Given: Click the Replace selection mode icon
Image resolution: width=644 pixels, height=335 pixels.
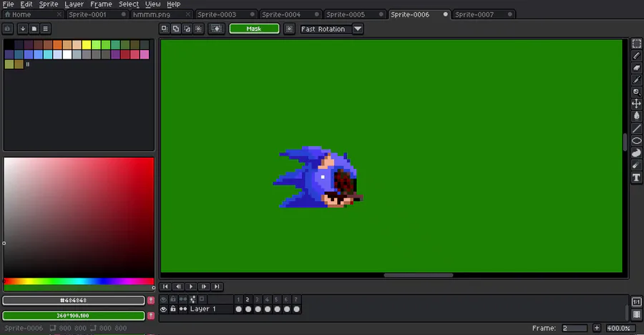Looking at the screenshot, I should pyautogui.click(x=165, y=29).
